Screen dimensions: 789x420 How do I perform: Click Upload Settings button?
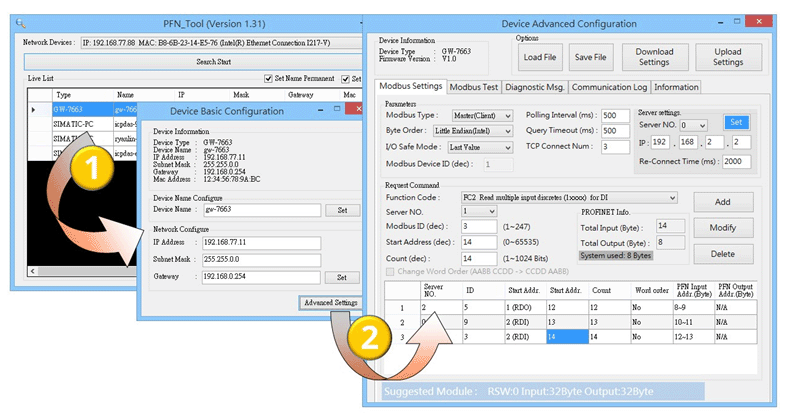(728, 57)
